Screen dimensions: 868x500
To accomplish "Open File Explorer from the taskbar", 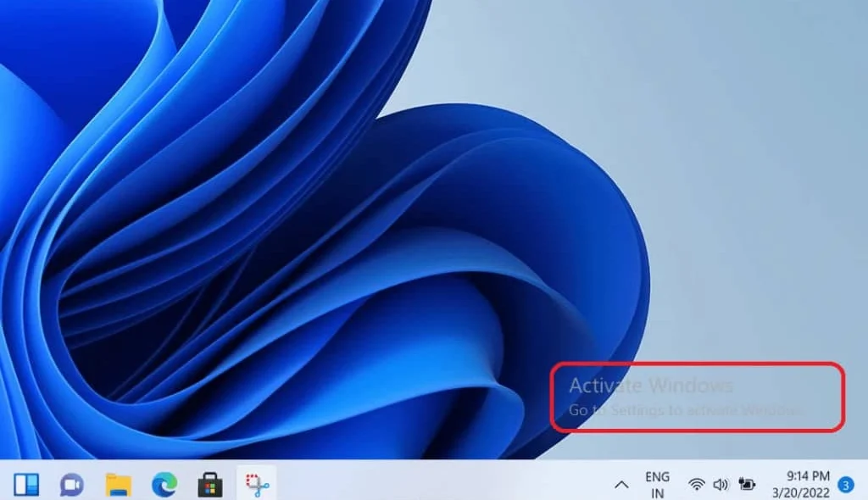I will click(x=118, y=485).
